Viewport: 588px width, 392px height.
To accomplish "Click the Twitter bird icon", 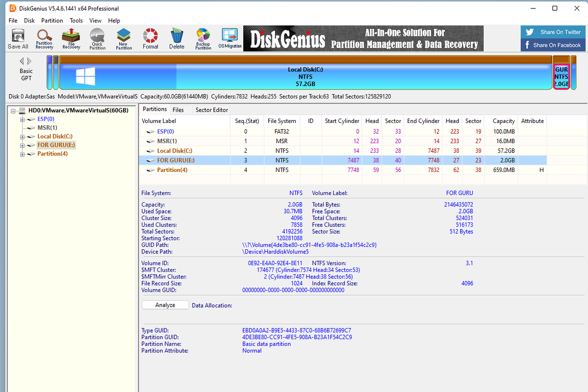I will (x=530, y=32).
